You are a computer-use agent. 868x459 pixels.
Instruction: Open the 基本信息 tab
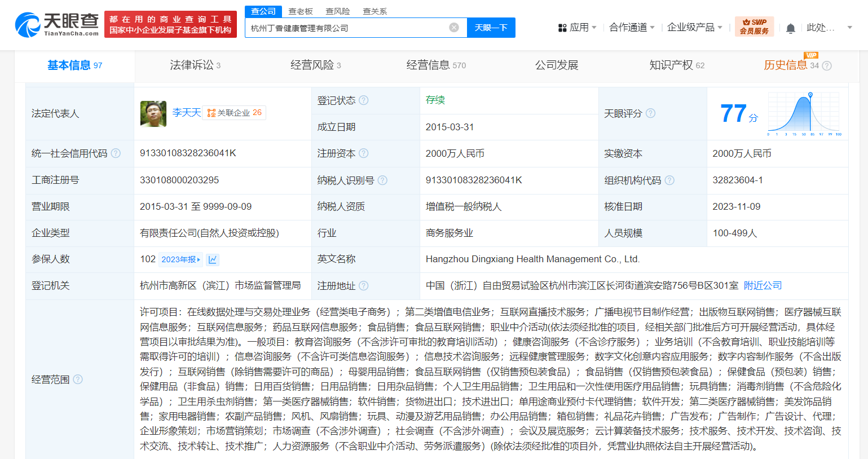[x=74, y=65]
